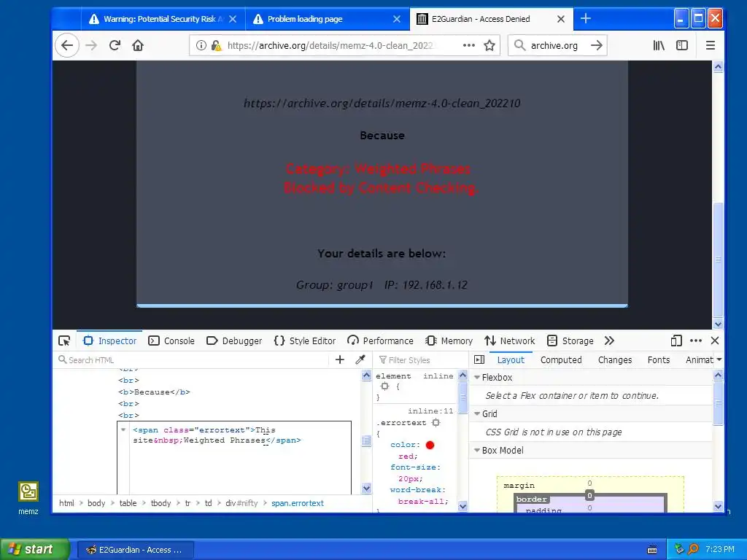
Task: Create a new node with plus icon
Action: 340,360
